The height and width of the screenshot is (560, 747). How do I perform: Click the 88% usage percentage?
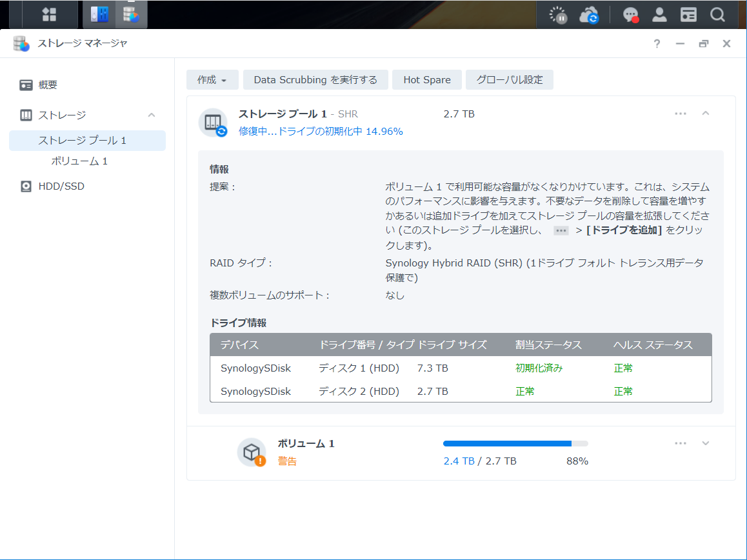point(577,461)
